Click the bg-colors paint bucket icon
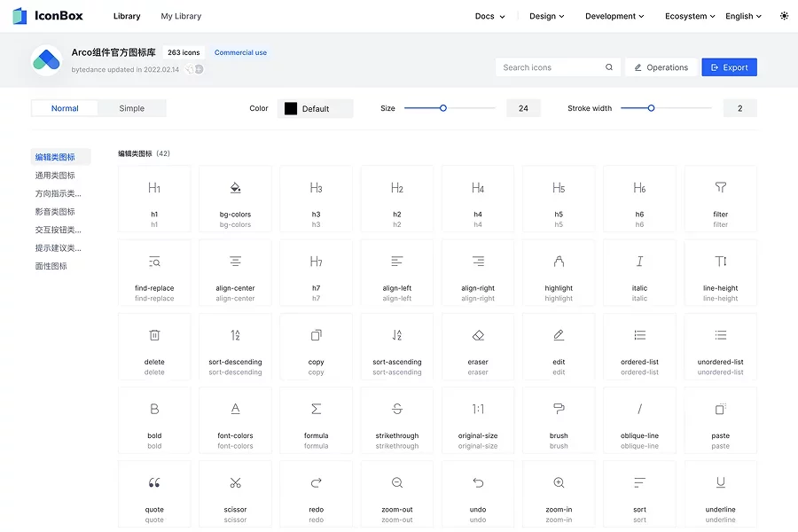 click(235, 188)
